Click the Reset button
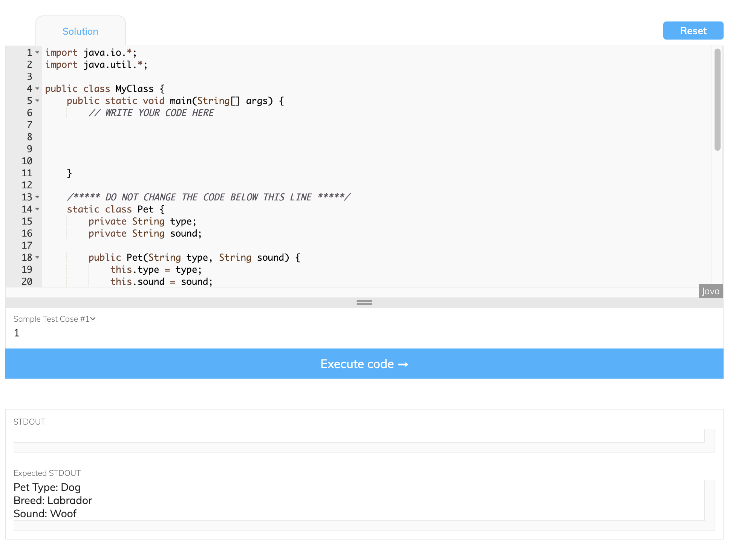This screenshot has width=756, height=541. click(693, 31)
